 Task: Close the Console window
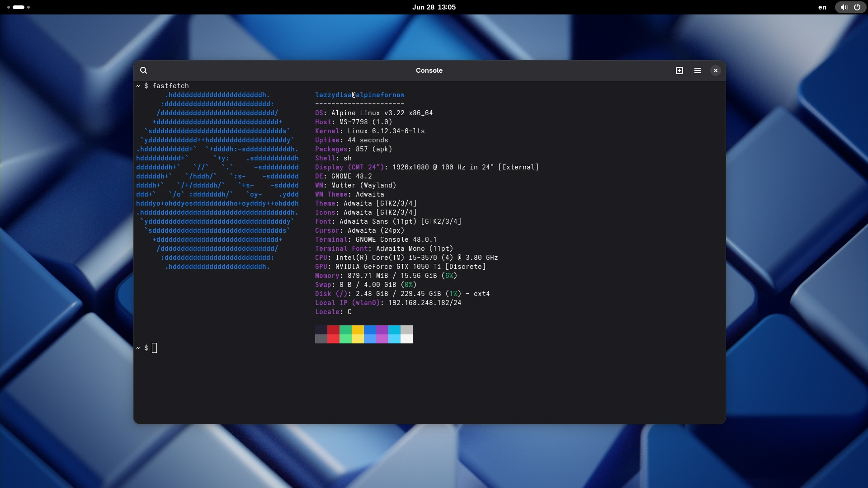715,70
